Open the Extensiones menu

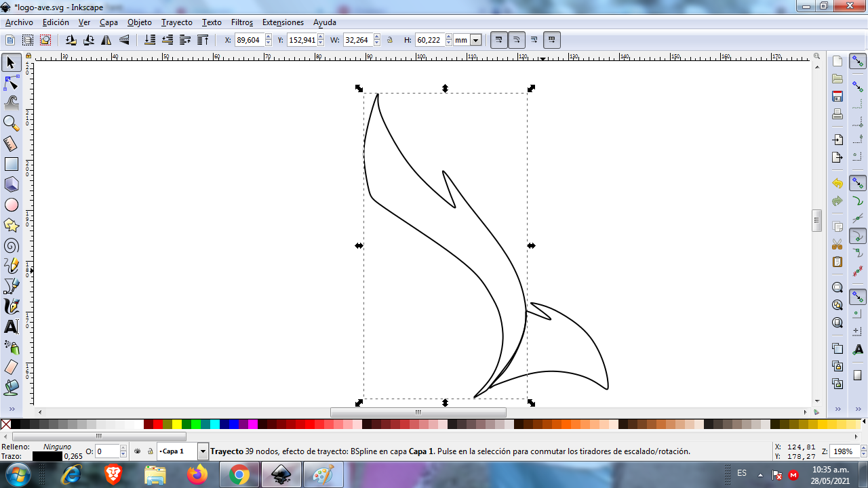click(283, 22)
